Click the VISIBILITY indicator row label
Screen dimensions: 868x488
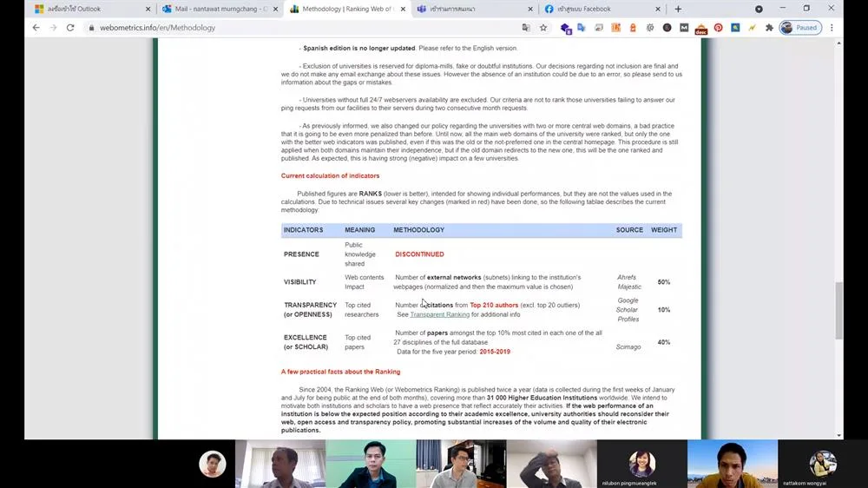click(x=300, y=282)
